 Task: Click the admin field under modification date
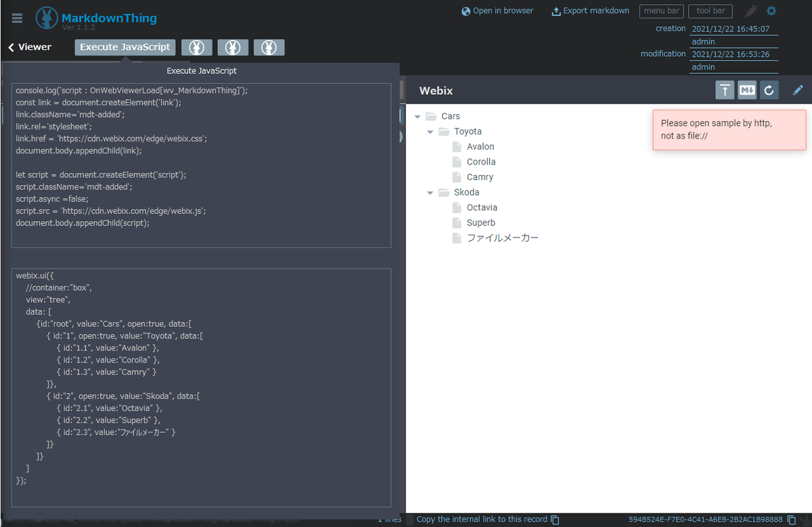coord(734,67)
